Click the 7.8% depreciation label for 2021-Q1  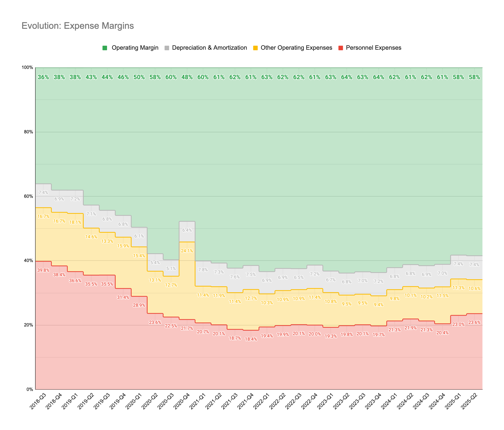[203, 270]
